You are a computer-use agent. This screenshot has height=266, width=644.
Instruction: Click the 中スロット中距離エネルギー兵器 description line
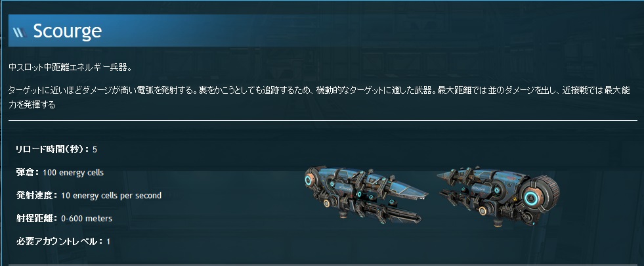[x=70, y=68]
